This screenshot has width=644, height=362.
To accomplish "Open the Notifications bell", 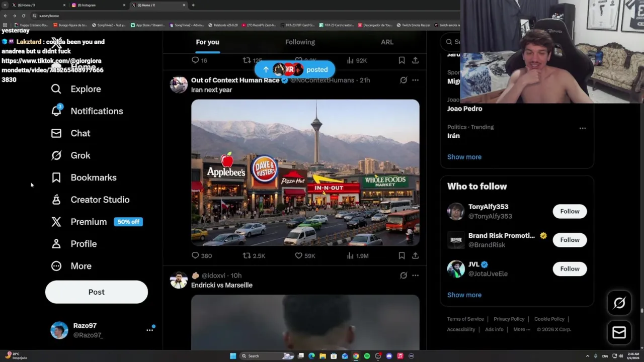I will (x=87, y=111).
